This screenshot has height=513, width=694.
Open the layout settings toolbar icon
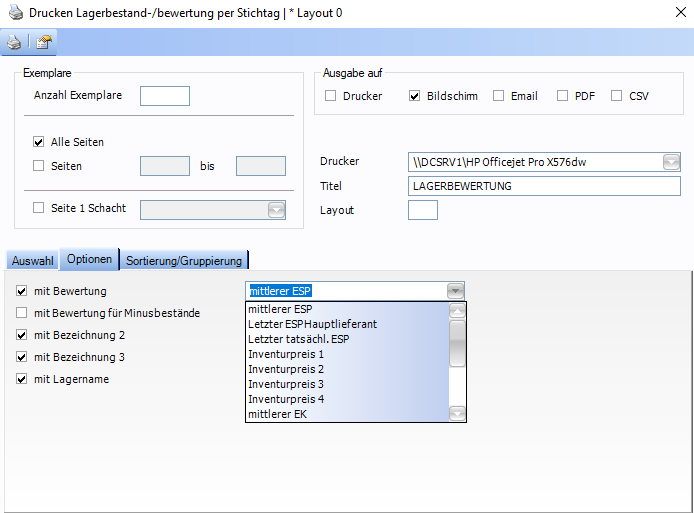pos(44,42)
